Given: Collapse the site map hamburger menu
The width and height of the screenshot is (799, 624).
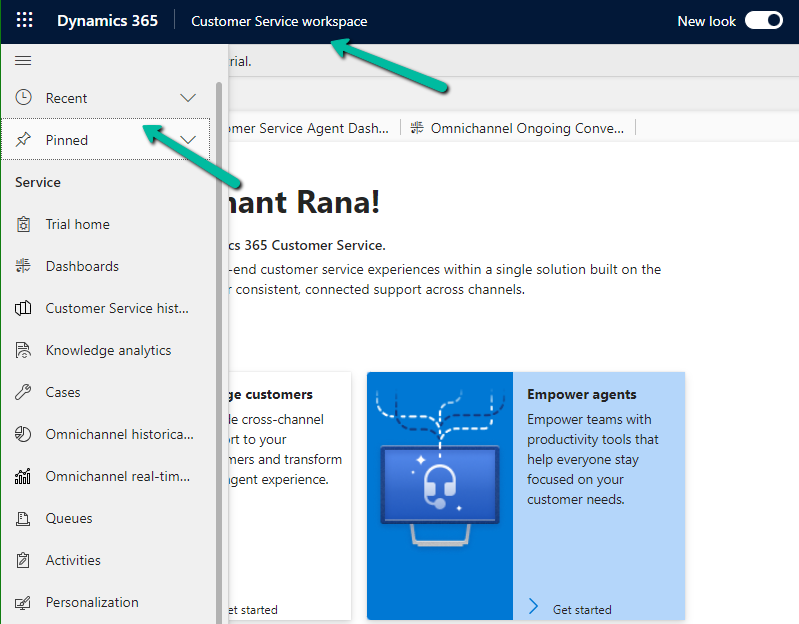Looking at the screenshot, I should [x=23, y=61].
